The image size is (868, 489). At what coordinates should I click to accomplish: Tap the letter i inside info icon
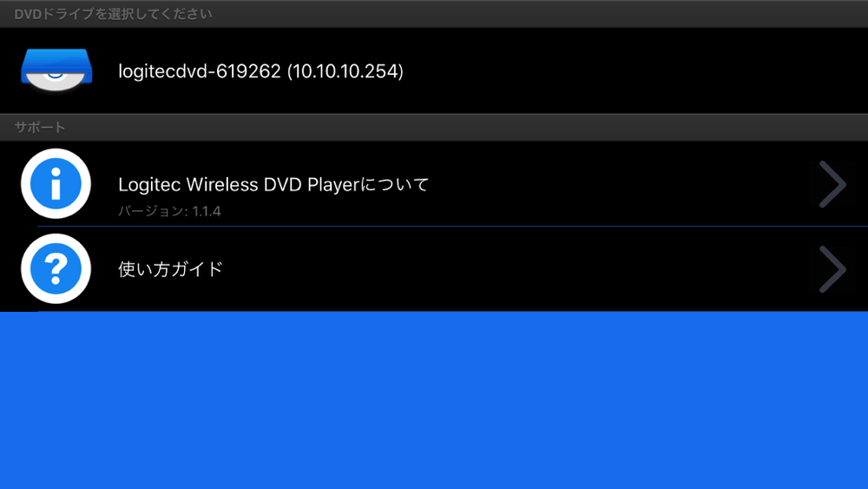(56, 184)
